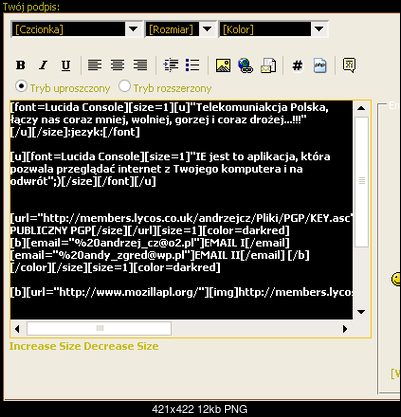This screenshot has width=401, height=417.
Task: Select Tryb rozszerzony radio button
Action: point(124,86)
